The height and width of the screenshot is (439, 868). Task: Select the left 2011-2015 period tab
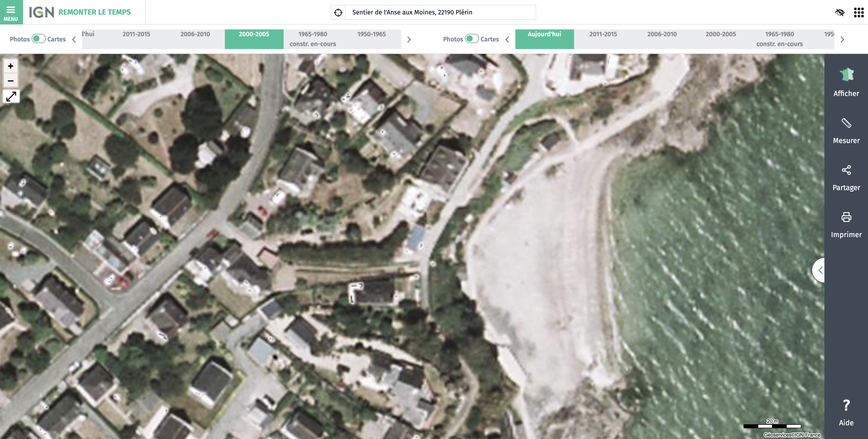[x=136, y=34]
